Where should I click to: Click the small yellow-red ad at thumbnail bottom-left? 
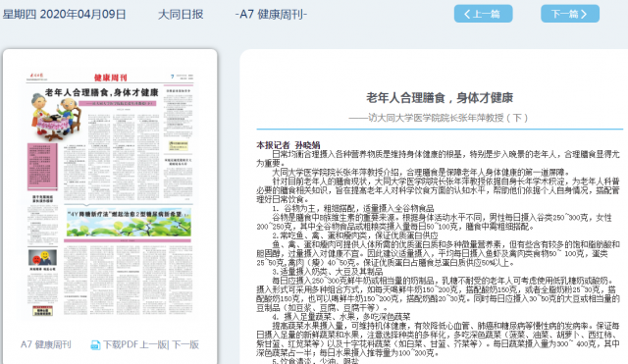click(x=42, y=311)
